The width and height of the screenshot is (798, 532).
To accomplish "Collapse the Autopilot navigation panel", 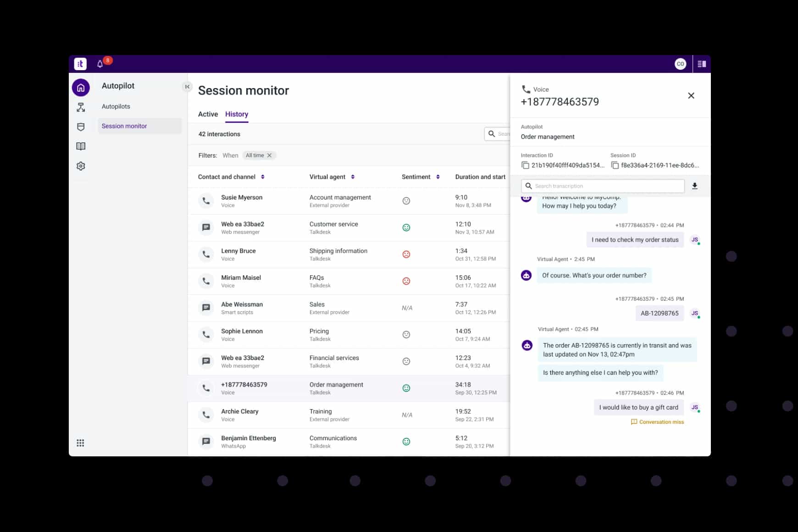I will click(187, 87).
